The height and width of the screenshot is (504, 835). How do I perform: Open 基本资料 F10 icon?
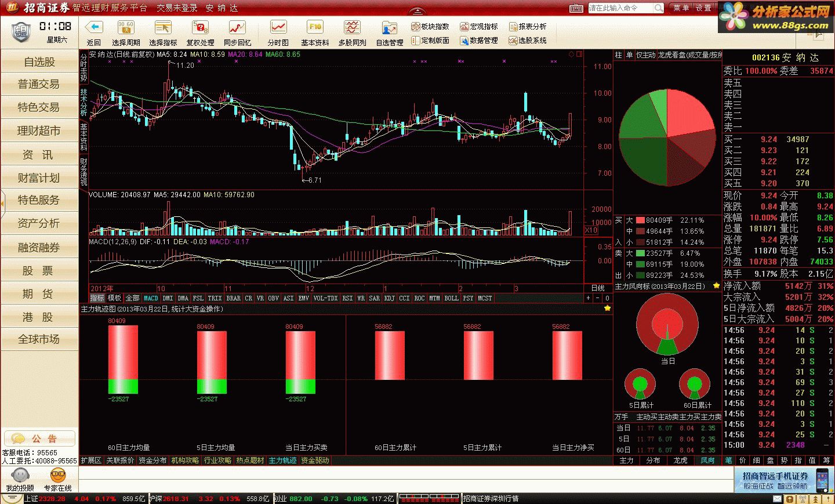(x=315, y=27)
